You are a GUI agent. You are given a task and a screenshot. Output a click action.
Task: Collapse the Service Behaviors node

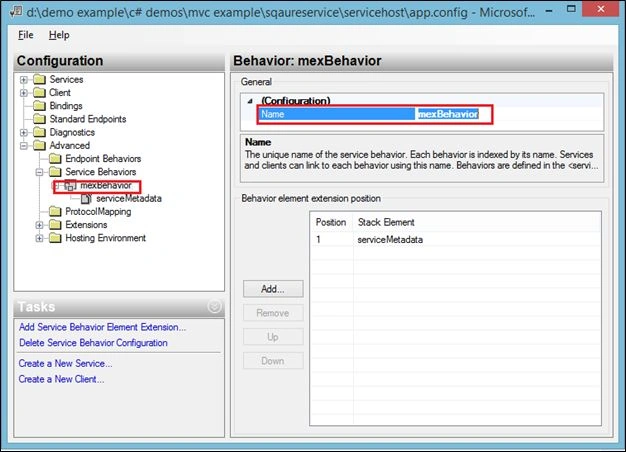point(39,172)
